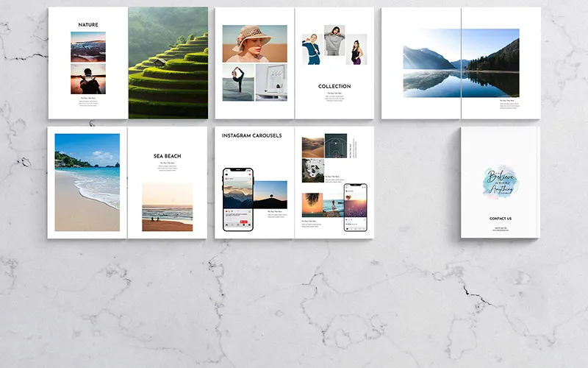
Task: Select the palm leaf sunset photo
Action: coord(312,205)
